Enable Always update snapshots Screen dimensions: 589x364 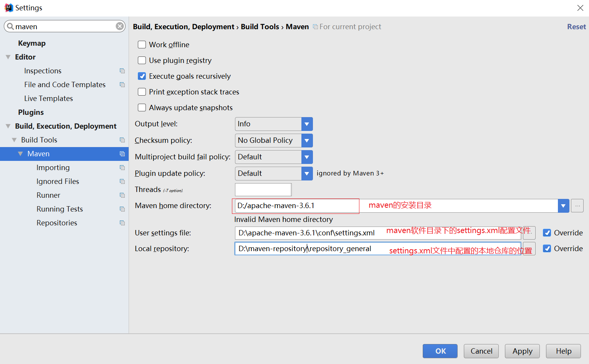(142, 108)
